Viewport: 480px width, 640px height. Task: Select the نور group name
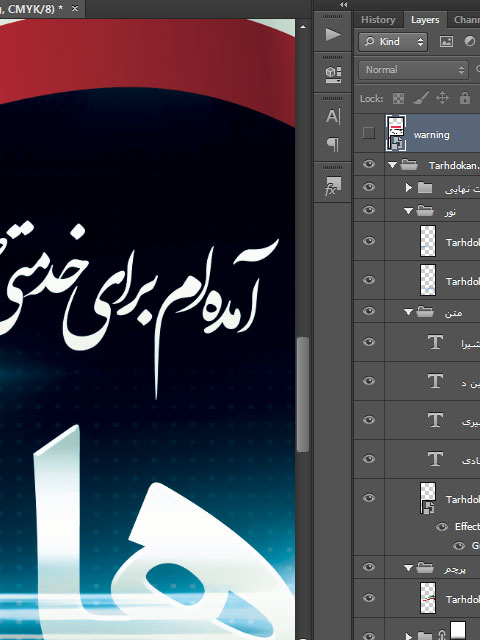pos(450,212)
